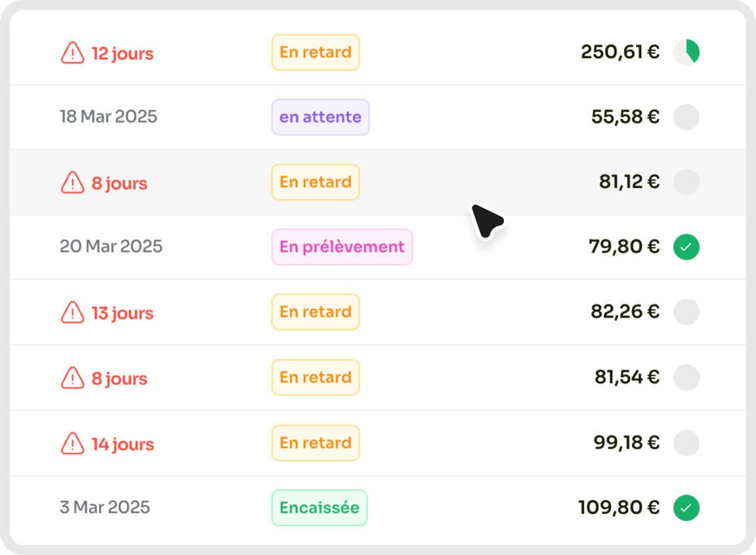Click the 'Encaissée' status badge

point(319,508)
